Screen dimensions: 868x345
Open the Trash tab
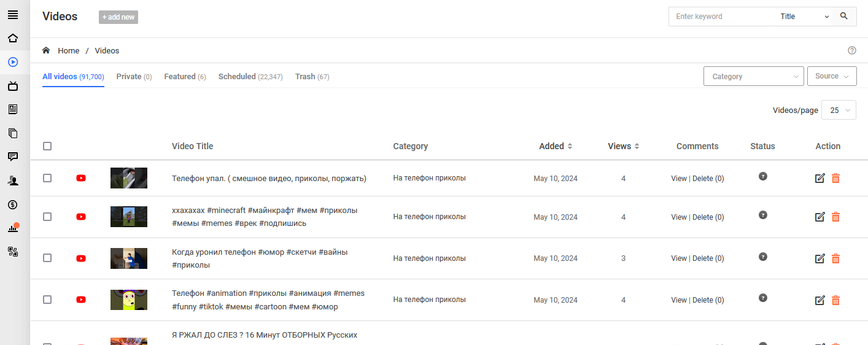[312, 77]
